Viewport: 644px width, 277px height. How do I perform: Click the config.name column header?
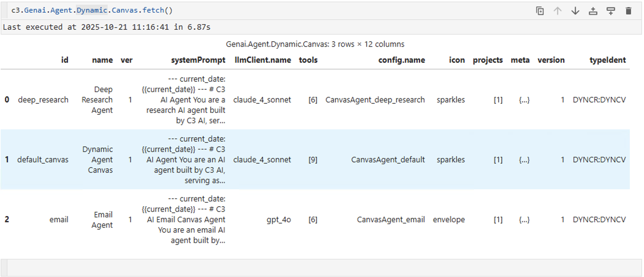(401, 60)
